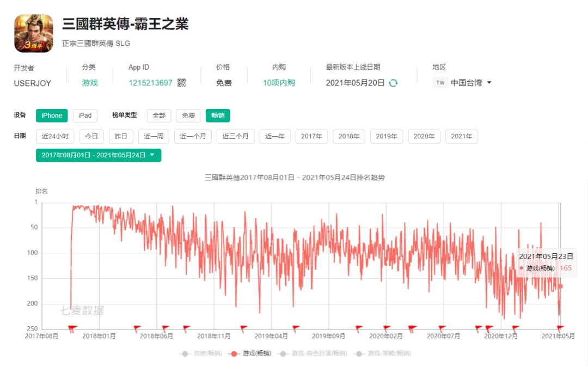Click the subtitle 正宗三國群英傳 SLG
This screenshot has width=588, height=366.
tap(96, 44)
